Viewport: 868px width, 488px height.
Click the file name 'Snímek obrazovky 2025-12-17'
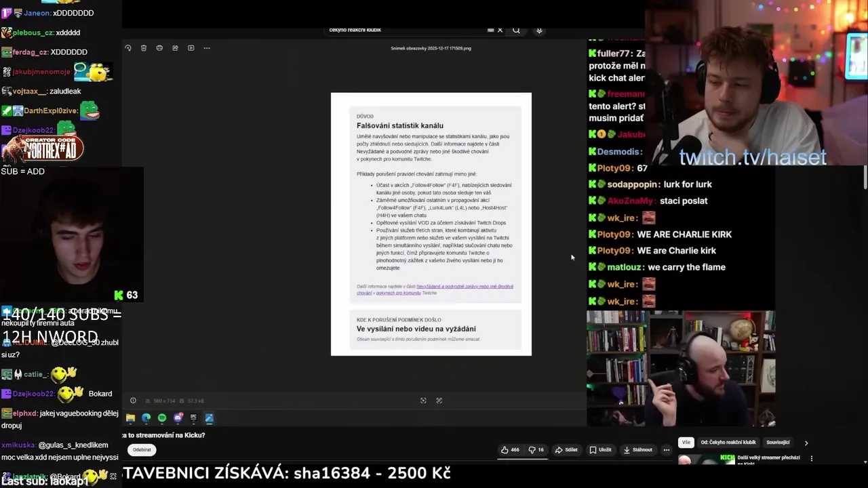coord(431,48)
